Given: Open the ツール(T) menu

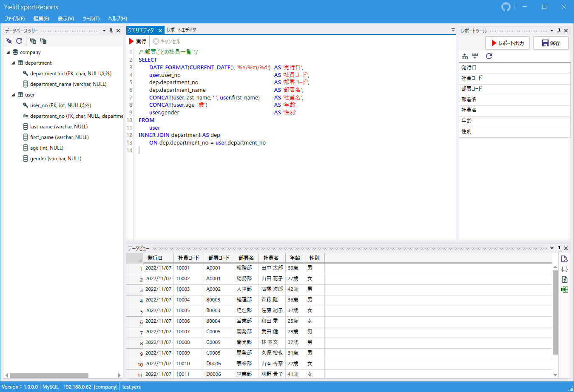Looking at the screenshot, I should [x=91, y=19].
